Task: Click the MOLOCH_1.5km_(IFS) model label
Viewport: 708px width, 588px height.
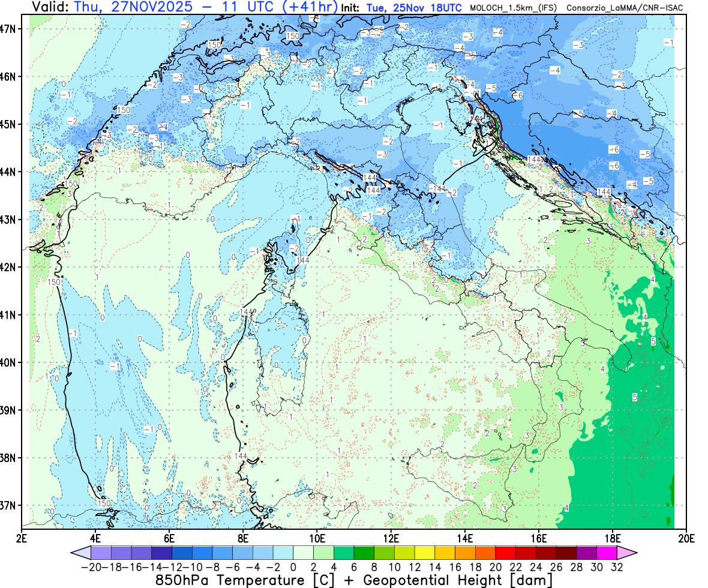Action: pos(514,8)
